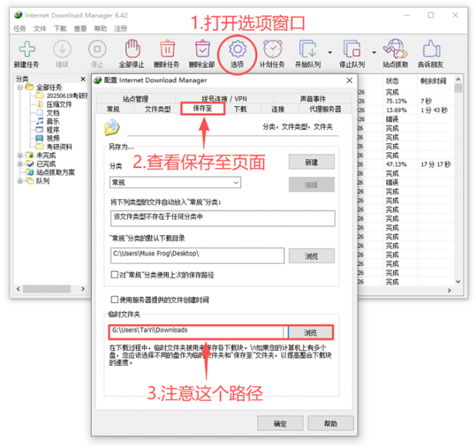Expand the 未完成 tree node
This screenshot has height=448, width=476.
tap(20, 155)
